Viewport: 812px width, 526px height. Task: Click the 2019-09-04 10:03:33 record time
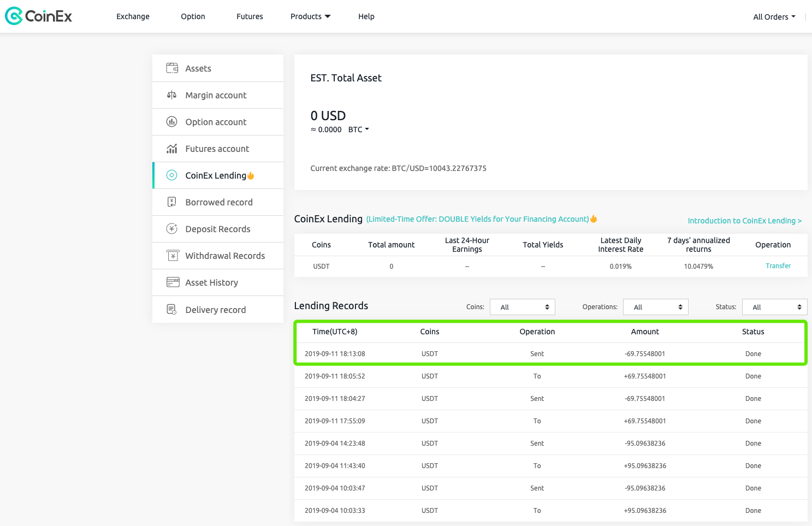pyautogui.click(x=335, y=511)
